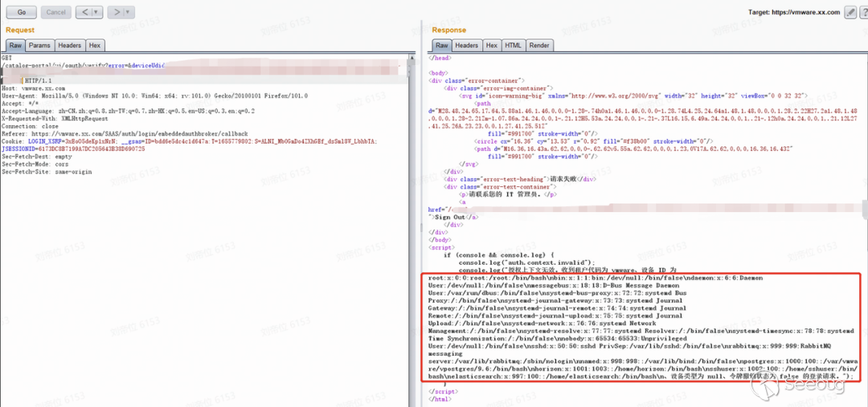This screenshot has height=407, width=868.
Task: Click the '</html>' closing tag line
Action: pyautogui.click(x=440, y=398)
